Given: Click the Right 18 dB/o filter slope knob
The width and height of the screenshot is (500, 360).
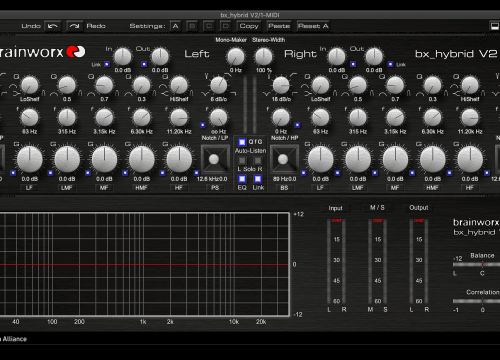Looking at the screenshot, I should tap(281, 85).
